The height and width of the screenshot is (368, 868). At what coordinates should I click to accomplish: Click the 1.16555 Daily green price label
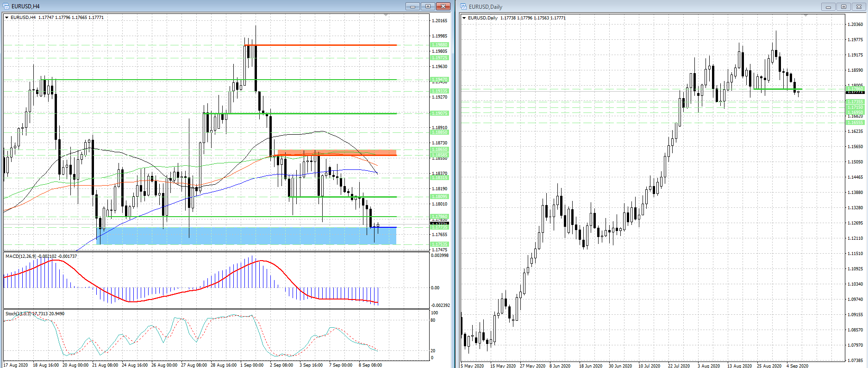point(855,123)
